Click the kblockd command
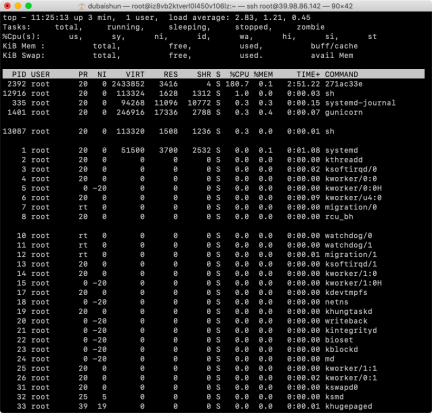This screenshot has width=432, height=413. click(x=341, y=350)
